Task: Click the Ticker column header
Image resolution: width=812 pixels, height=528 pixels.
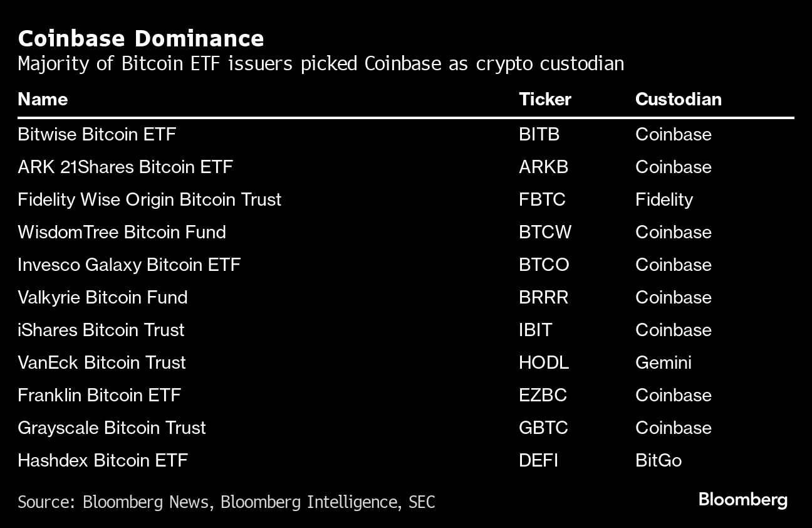Action: (x=545, y=99)
